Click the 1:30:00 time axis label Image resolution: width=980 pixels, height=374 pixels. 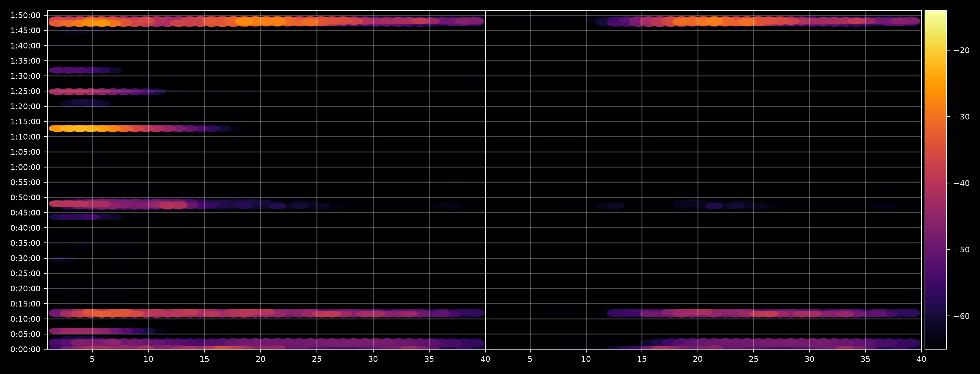point(25,76)
